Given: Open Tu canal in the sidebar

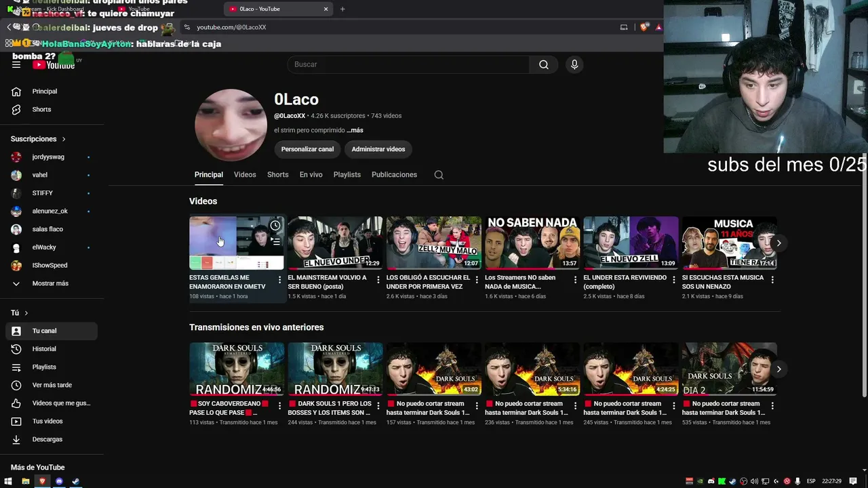Looking at the screenshot, I should [52, 331].
